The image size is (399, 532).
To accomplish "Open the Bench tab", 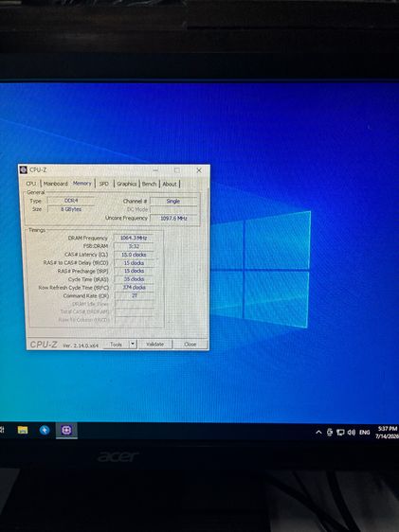I will (149, 184).
